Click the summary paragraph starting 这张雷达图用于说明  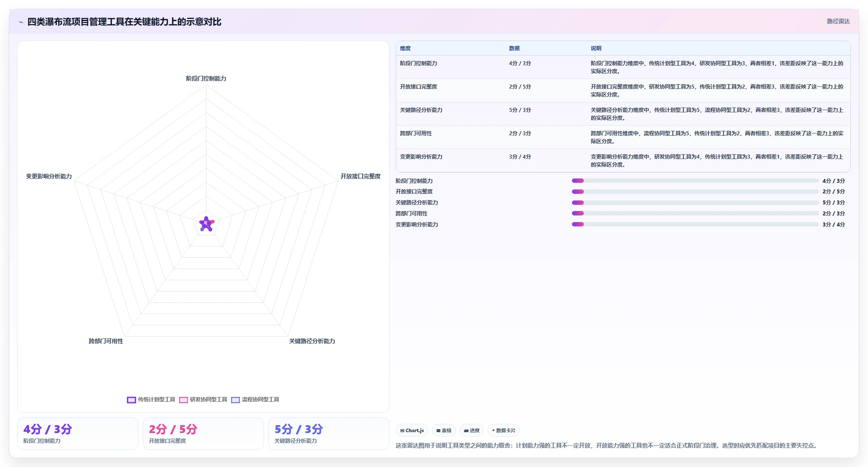pos(607,445)
